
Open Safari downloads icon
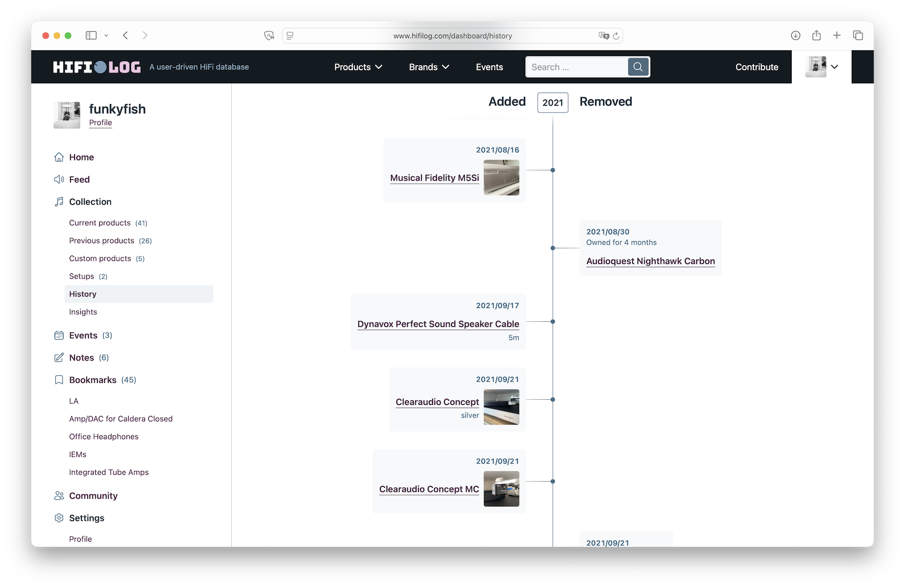click(x=796, y=35)
